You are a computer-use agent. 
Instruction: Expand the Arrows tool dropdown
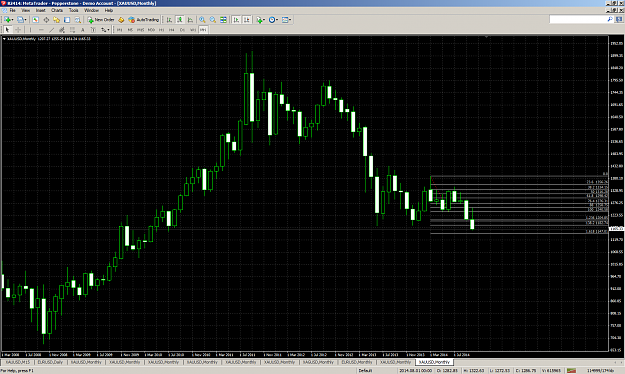point(108,30)
